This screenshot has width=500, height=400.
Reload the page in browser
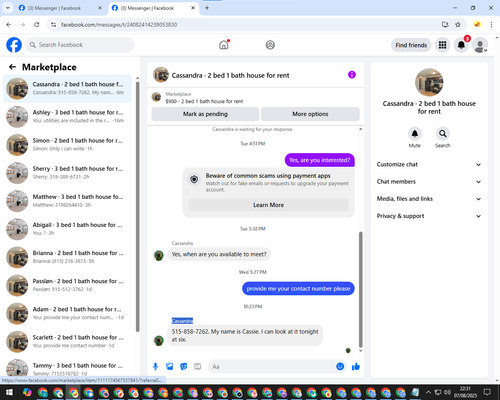(37, 24)
